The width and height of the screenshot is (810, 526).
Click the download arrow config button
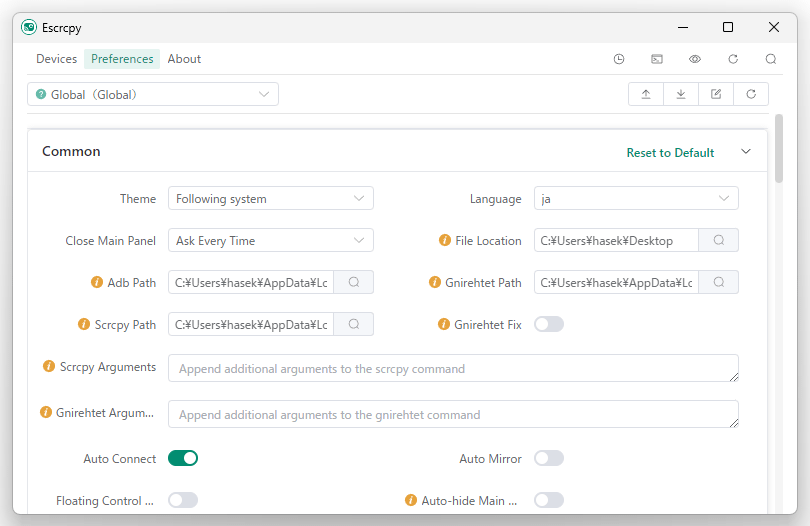[681, 94]
